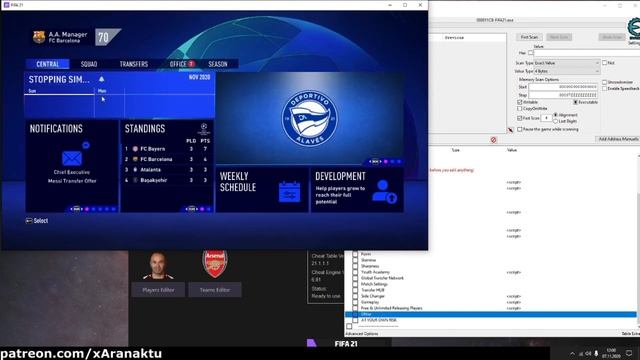
Task: Toggle the Not checkbox
Action: point(604,63)
